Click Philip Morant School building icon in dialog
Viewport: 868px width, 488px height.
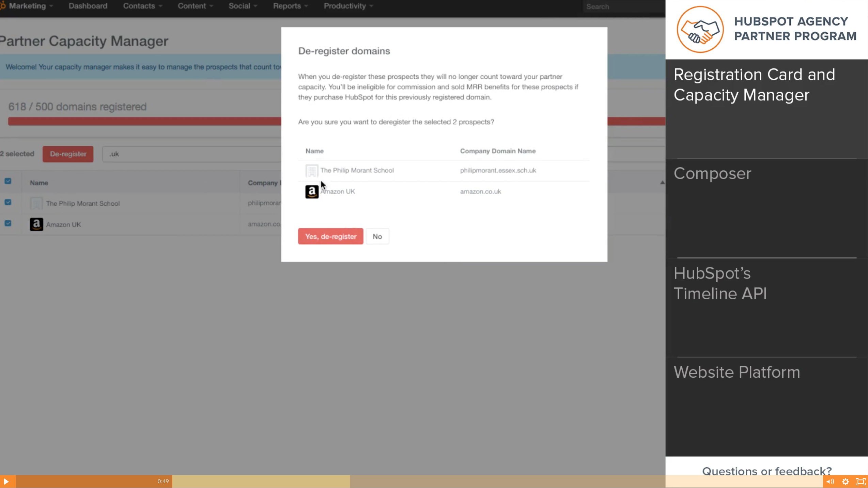(x=312, y=171)
